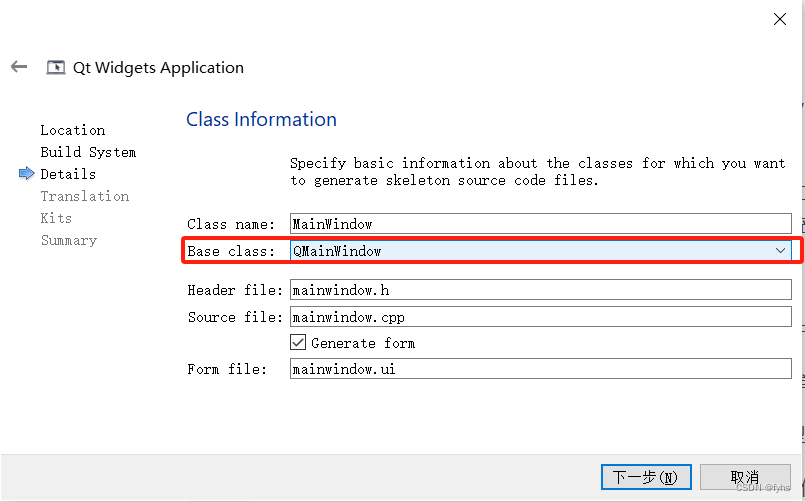Click the blue arrow marker beside Details

(x=26, y=173)
